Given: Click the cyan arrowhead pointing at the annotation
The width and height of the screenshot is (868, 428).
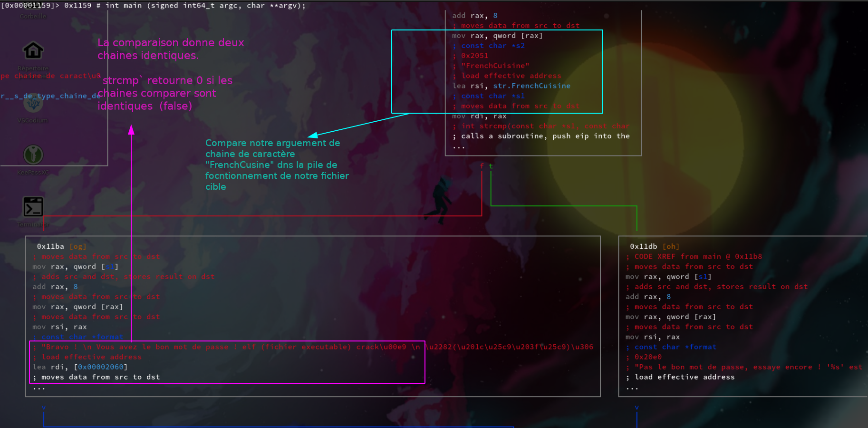Looking at the screenshot, I should tap(313, 136).
